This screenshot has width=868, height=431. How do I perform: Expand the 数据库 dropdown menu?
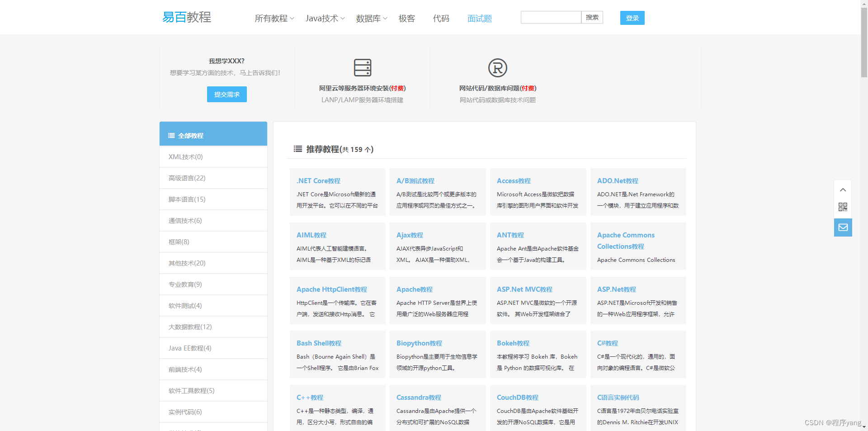pos(372,19)
